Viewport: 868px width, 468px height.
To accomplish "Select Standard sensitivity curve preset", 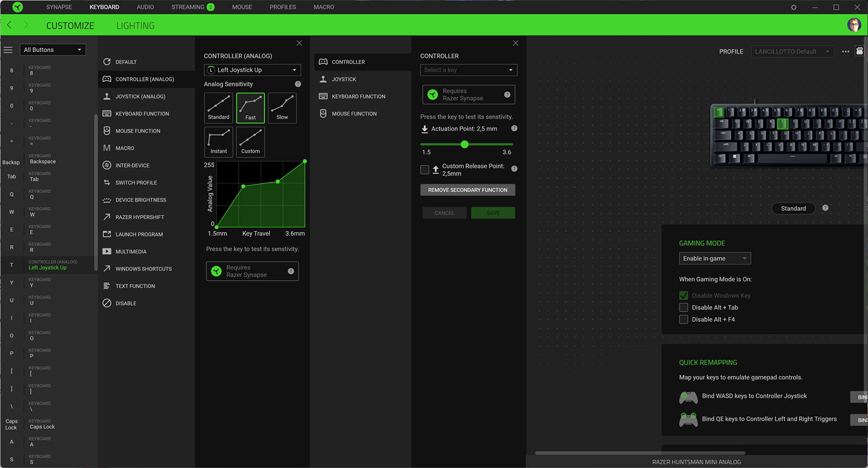I will click(x=219, y=107).
